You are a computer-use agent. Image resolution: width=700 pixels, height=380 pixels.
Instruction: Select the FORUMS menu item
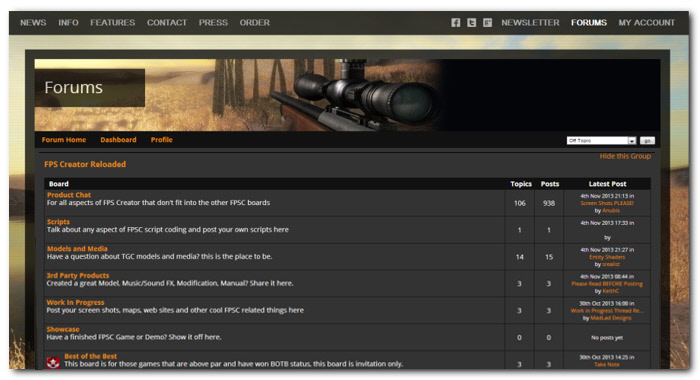click(589, 22)
